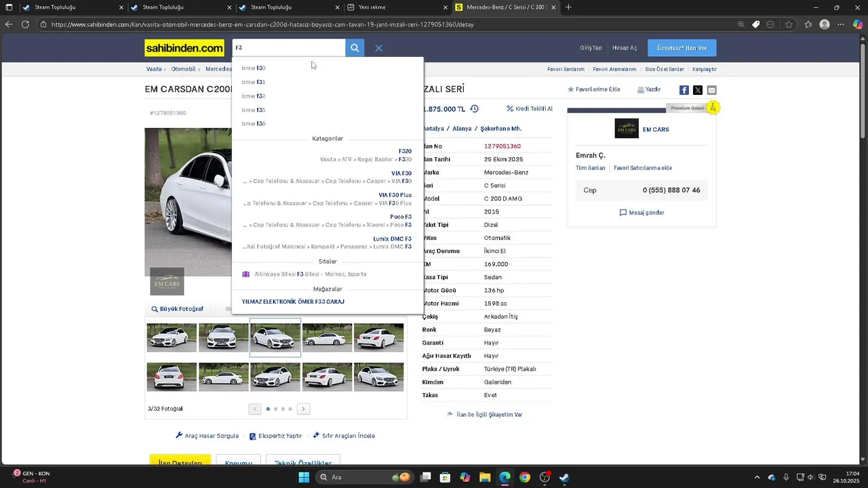Open browser settings three-dots menu
The image size is (868, 488).
[x=841, y=24]
